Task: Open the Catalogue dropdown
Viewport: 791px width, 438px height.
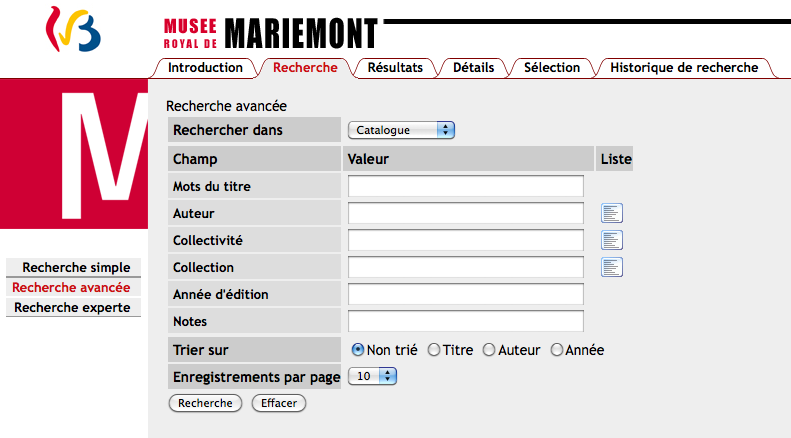Action: click(x=401, y=130)
